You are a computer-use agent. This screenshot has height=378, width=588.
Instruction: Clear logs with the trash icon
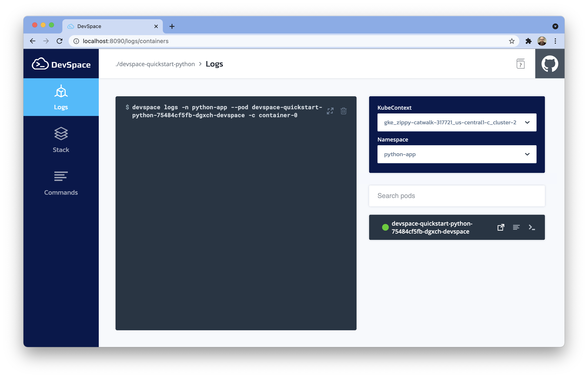pos(343,111)
